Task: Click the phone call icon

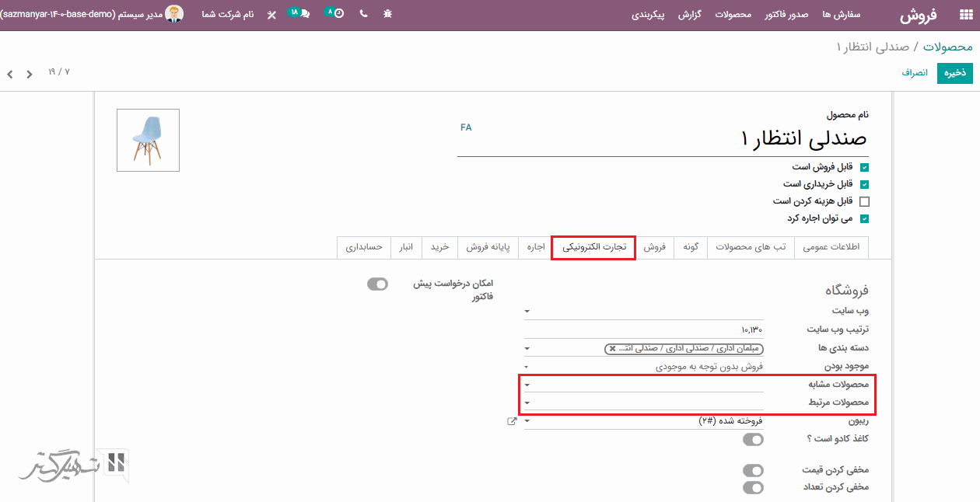Action: pyautogui.click(x=363, y=15)
